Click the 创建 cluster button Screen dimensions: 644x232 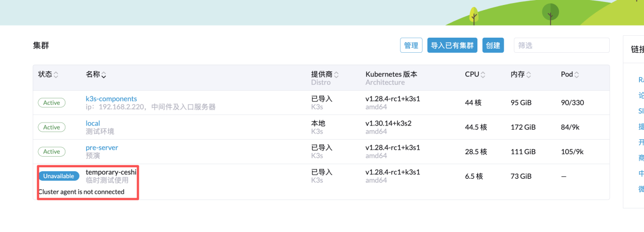pyautogui.click(x=493, y=45)
